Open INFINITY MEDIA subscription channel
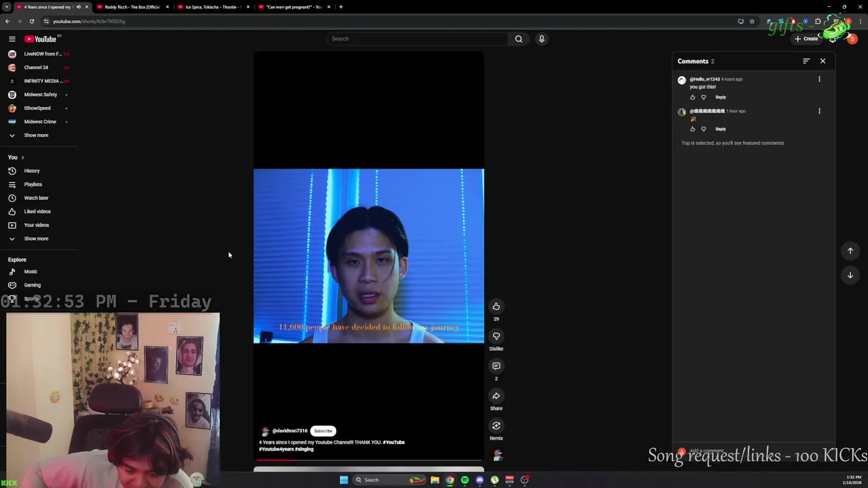 pos(38,81)
